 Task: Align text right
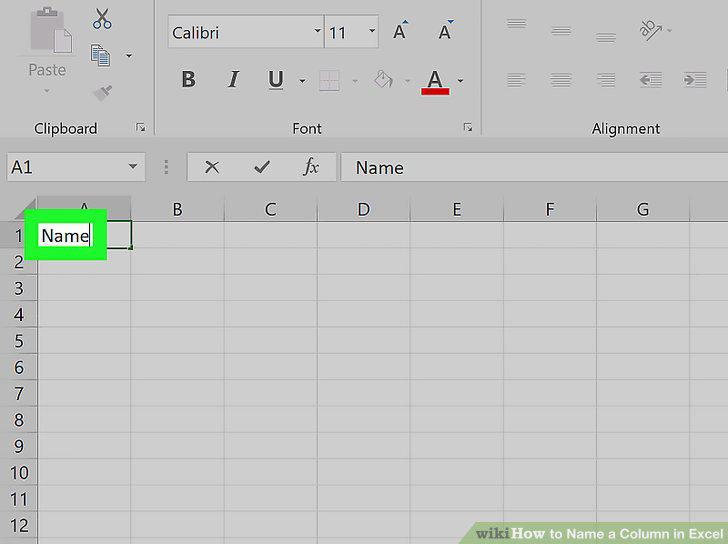coord(606,80)
